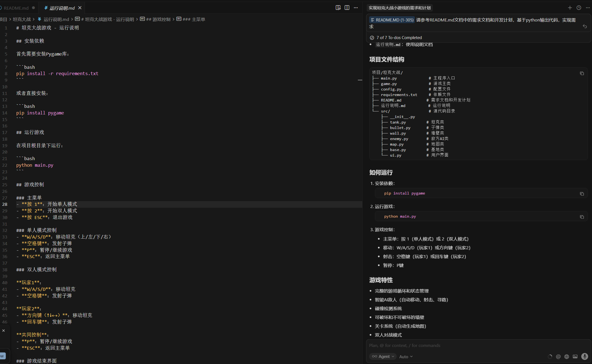
Task: Click 'bullet.py' in the chat file tree
Action: click(x=400, y=128)
